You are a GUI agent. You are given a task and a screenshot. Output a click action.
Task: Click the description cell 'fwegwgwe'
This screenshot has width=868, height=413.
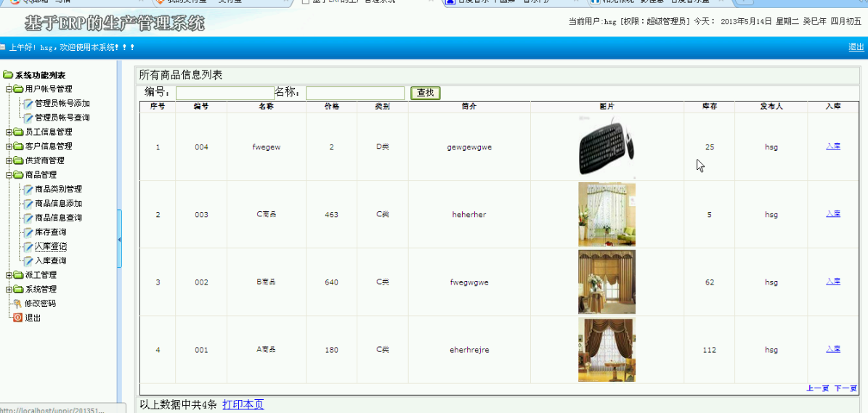[469, 282]
